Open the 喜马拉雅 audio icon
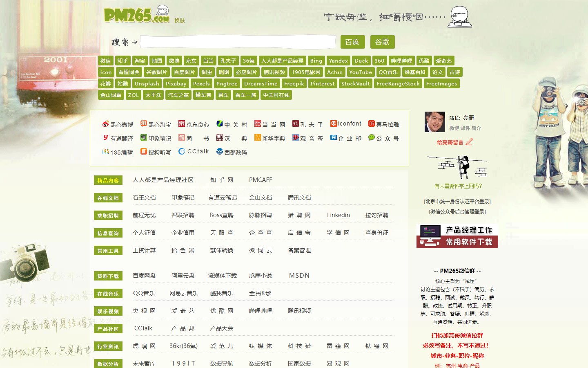The height and width of the screenshot is (368, 588). tap(372, 123)
